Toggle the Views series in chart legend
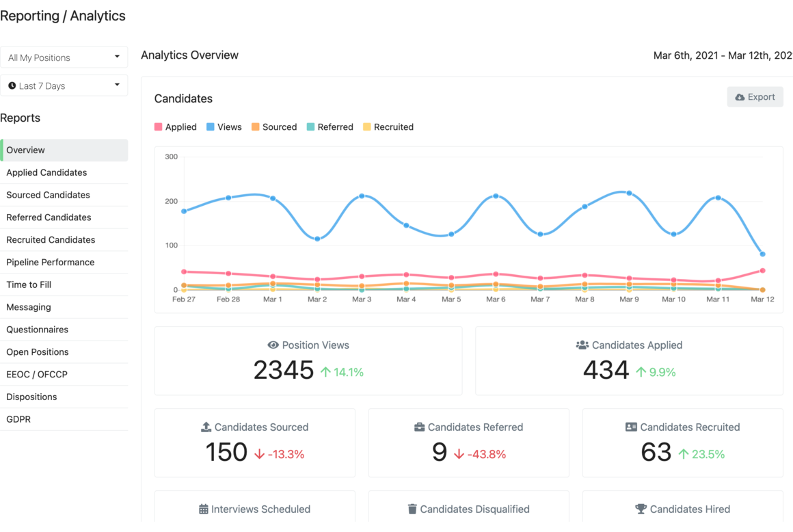The width and height of the screenshot is (793, 532). 224,127
